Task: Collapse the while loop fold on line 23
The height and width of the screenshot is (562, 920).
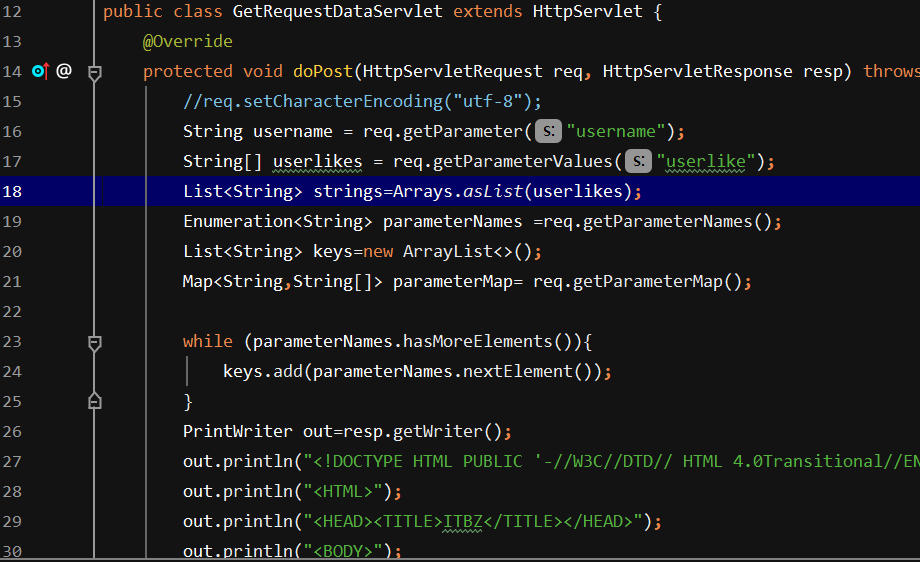Action: click(x=94, y=343)
